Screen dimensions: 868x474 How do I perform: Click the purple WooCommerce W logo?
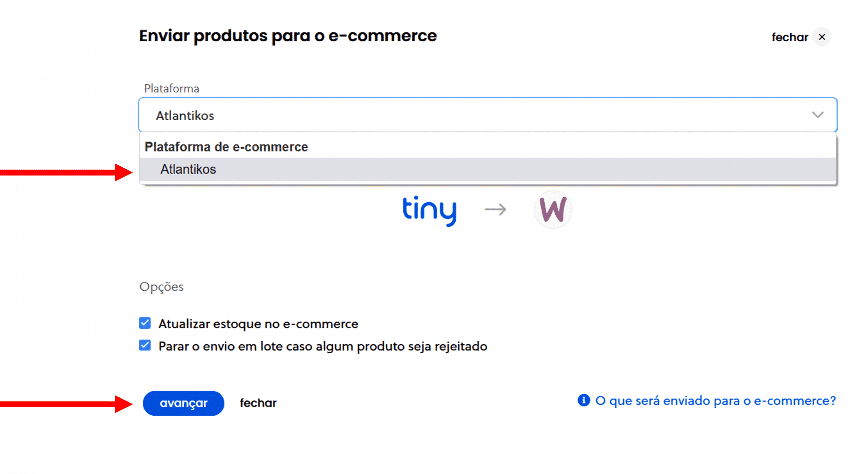click(553, 210)
